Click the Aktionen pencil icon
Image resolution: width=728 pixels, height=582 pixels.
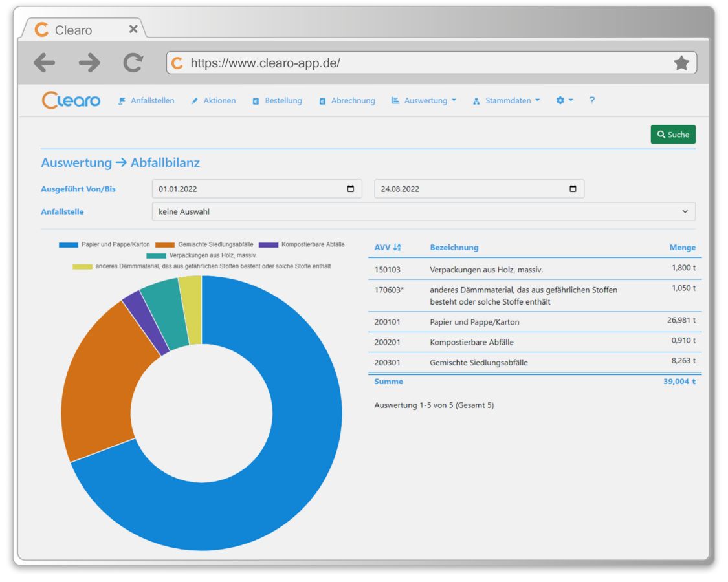[194, 100]
